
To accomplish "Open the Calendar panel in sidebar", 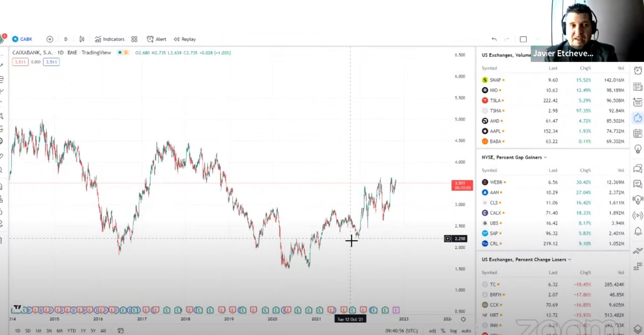I will click(x=638, y=133).
